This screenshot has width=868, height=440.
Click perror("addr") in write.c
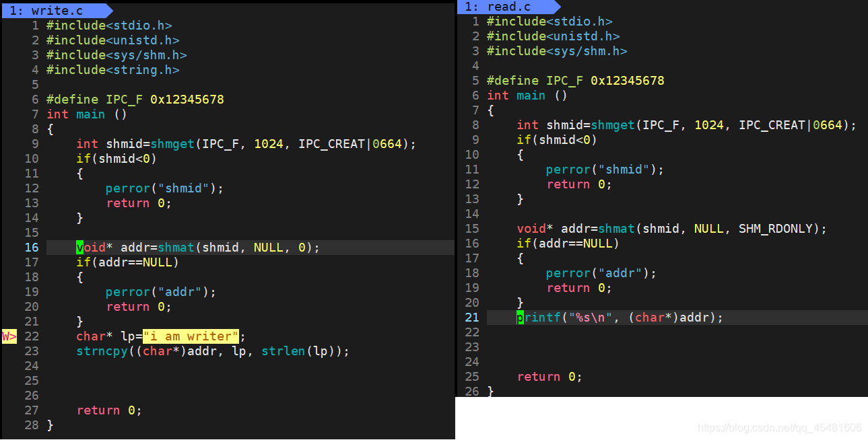(x=161, y=292)
